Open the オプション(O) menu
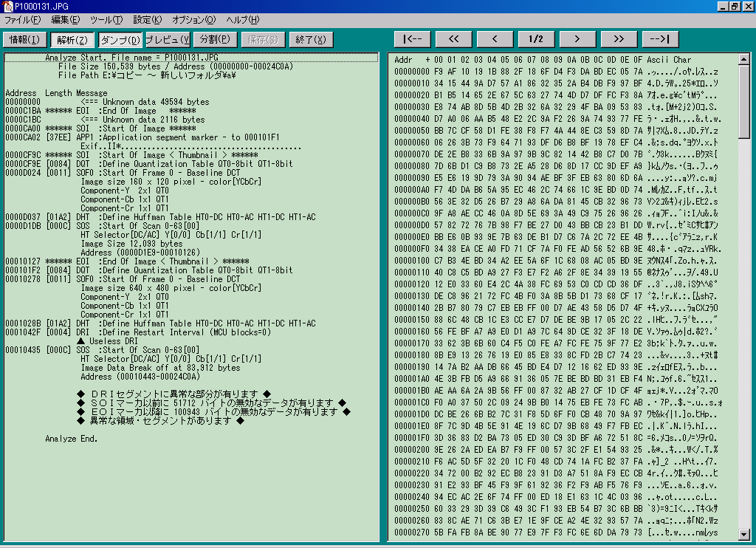756x548 pixels. tap(194, 20)
